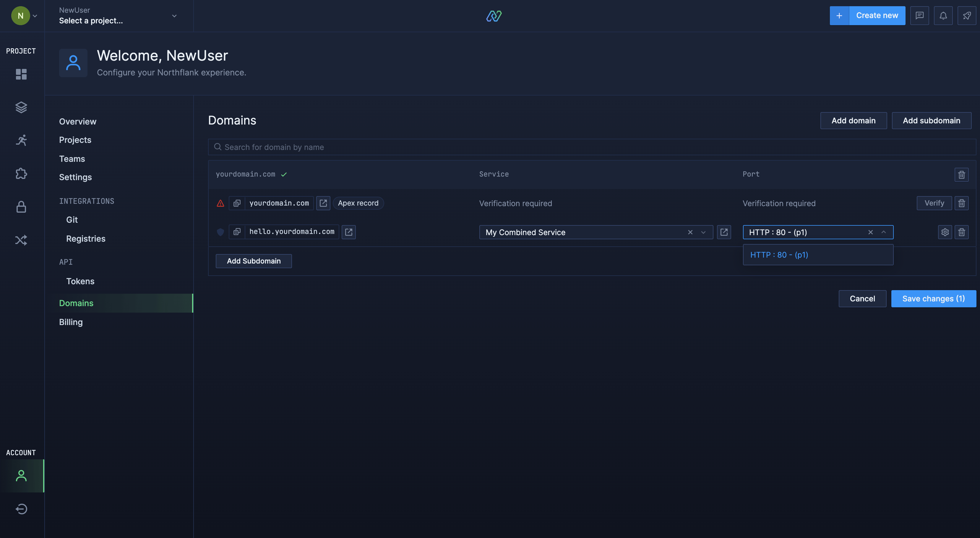This screenshot has height=538, width=980.
Task: Open settings gear for hello.yourdomain.com
Action: 945,232
